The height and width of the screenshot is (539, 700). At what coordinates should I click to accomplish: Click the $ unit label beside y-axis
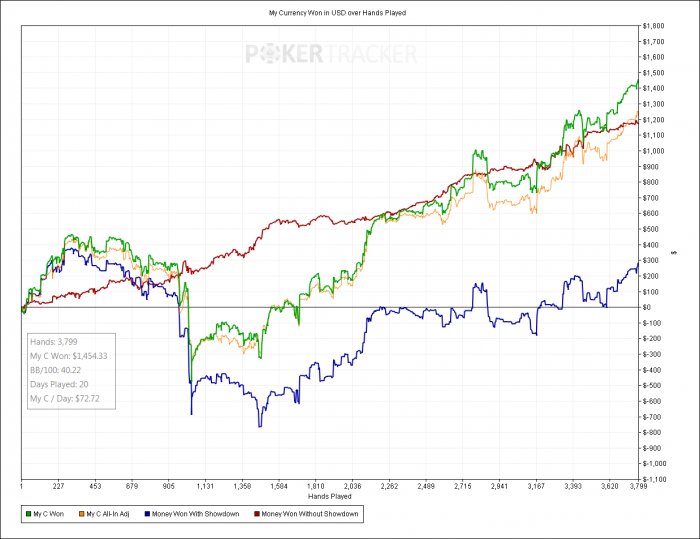(x=674, y=253)
